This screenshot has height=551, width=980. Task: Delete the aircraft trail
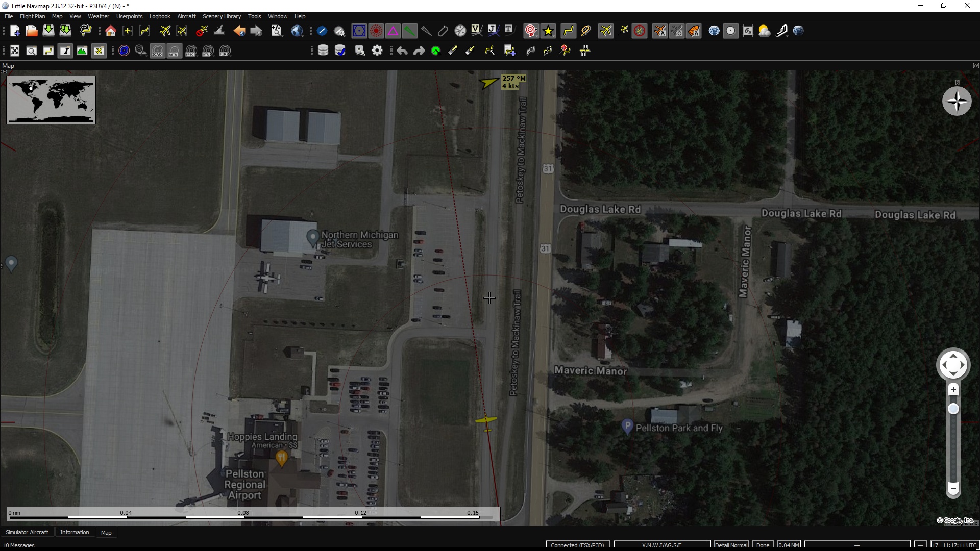pos(202,31)
